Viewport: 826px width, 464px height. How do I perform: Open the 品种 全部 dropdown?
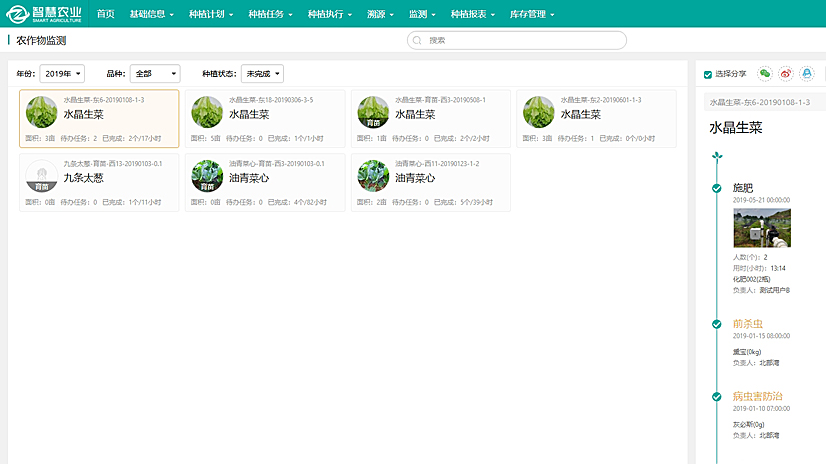tap(155, 74)
